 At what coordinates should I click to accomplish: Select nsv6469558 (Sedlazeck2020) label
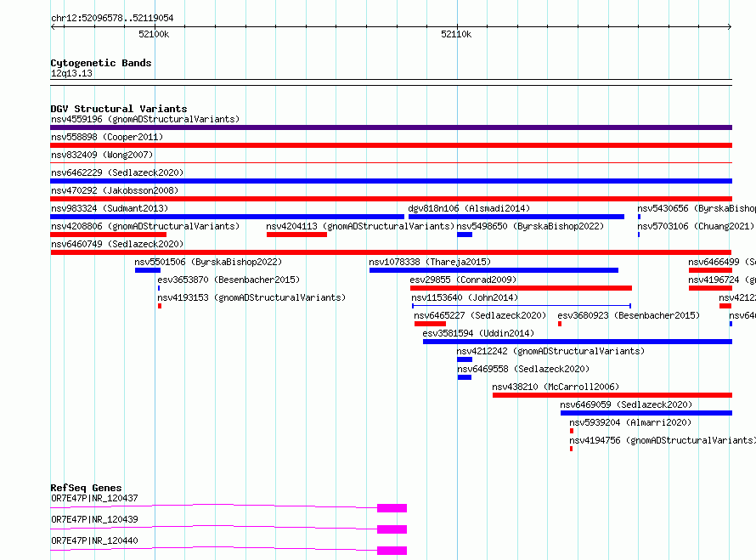click(x=523, y=369)
